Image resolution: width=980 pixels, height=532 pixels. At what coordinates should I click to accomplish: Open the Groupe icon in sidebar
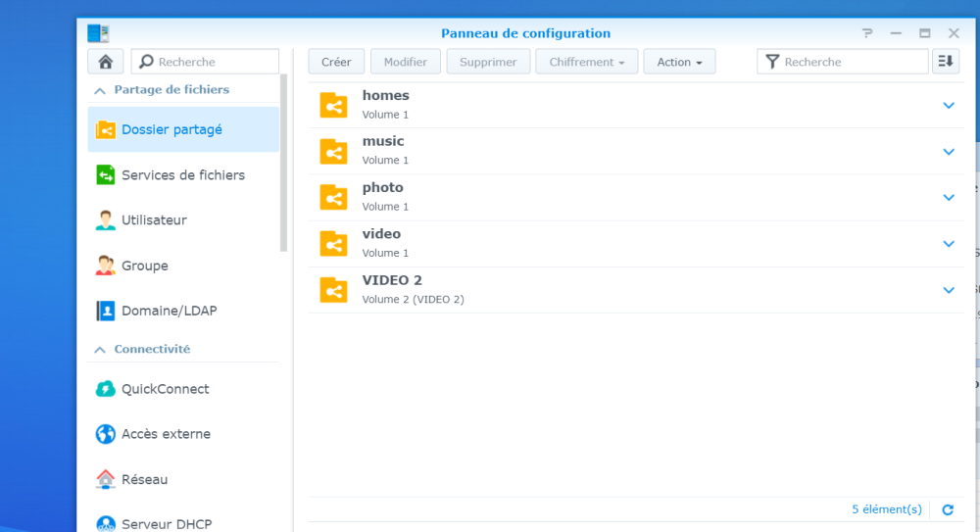tap(106, 266)
